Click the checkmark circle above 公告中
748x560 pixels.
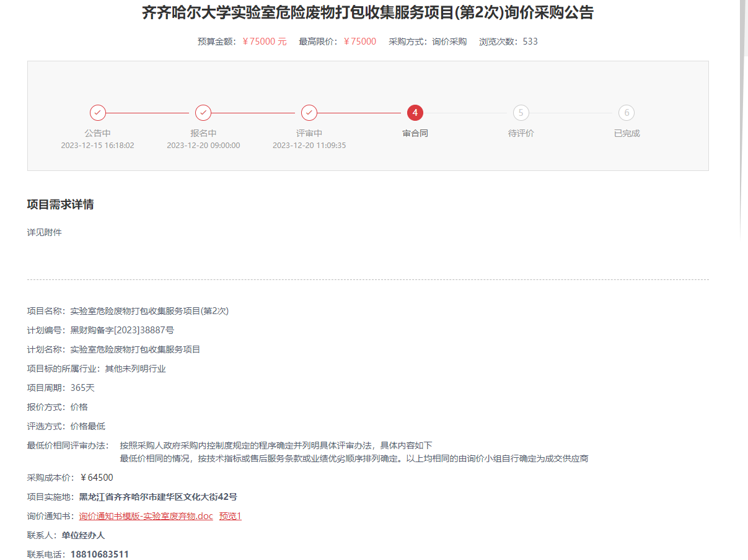tap(97, 113)
